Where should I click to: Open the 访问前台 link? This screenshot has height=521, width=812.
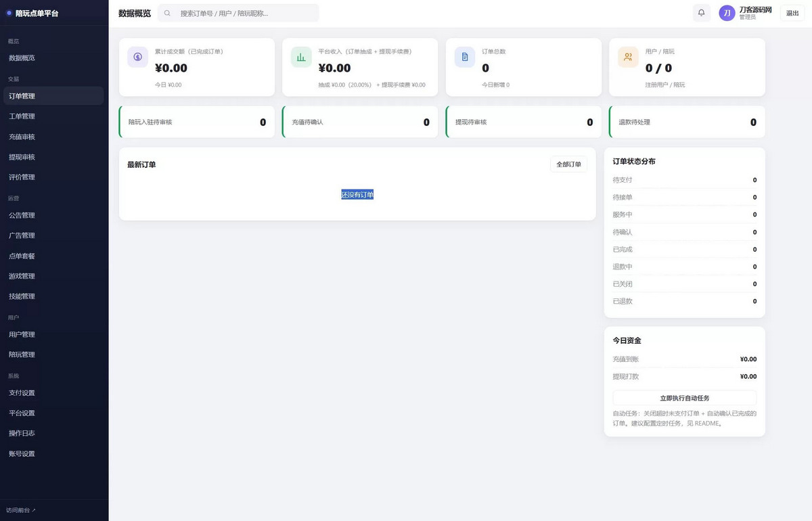(21, 510)
